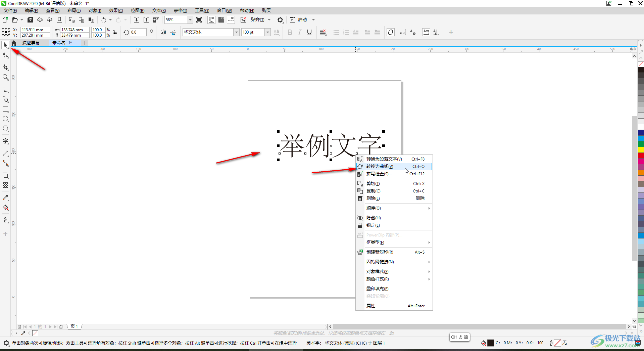644x351 pixels.
Task: Open the 文件(F) menu
Action: [10, 10]
